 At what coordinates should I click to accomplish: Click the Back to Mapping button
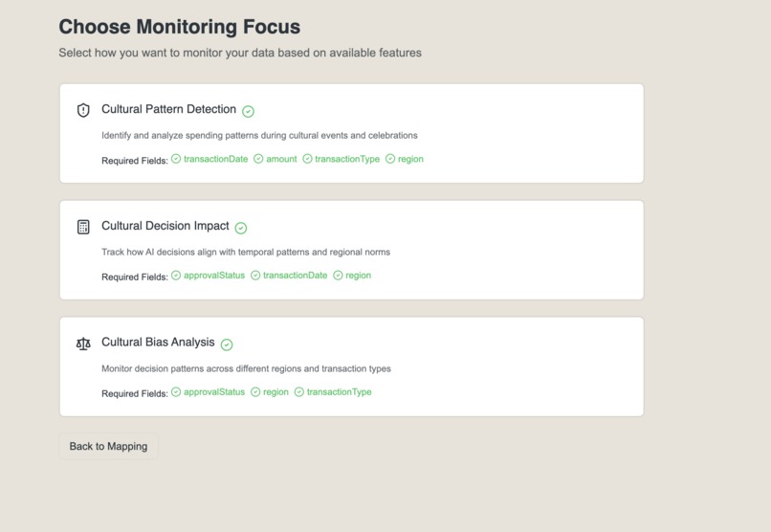[108, 447]
